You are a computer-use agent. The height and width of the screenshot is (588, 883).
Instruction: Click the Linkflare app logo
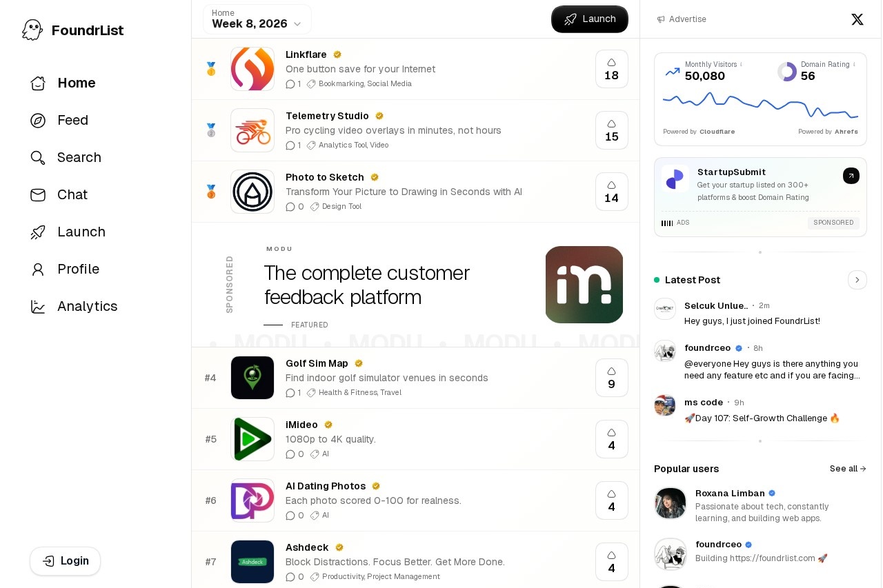pos(252,69)
